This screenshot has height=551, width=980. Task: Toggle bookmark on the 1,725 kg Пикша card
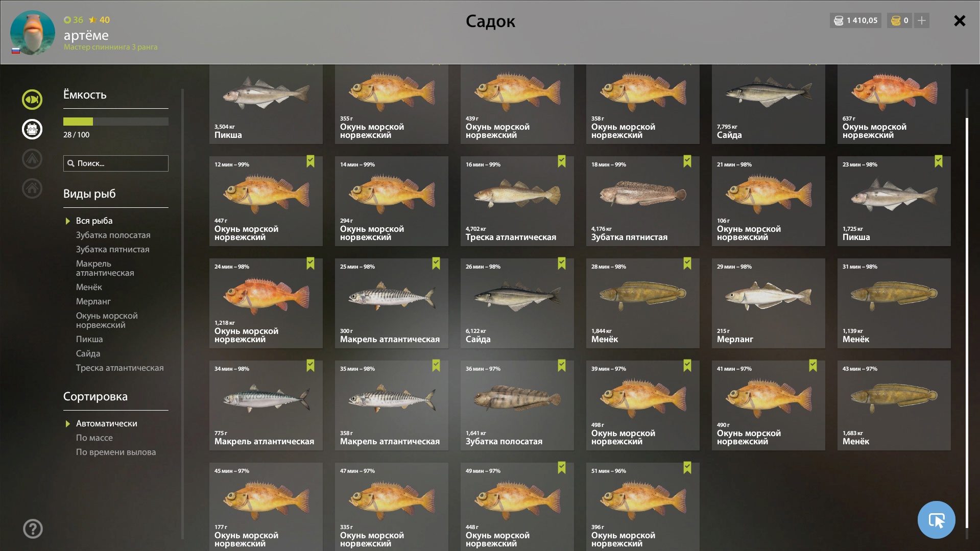[x=939, y=162]
